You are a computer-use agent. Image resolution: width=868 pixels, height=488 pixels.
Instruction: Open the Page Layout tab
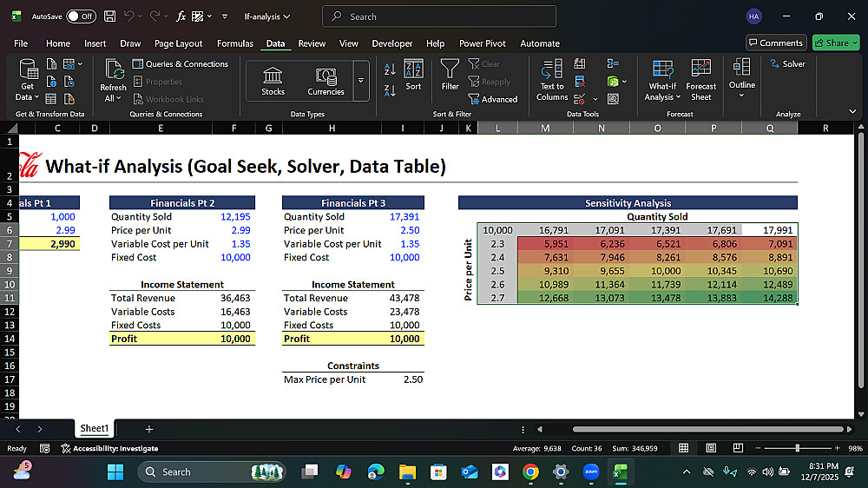point(178,43)
